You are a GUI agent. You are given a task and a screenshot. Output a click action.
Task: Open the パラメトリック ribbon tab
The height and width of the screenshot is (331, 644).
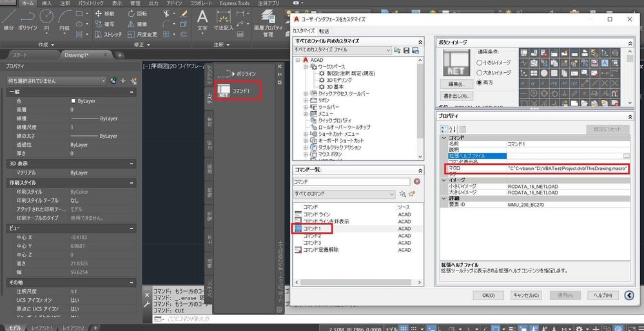click(91, 3)
